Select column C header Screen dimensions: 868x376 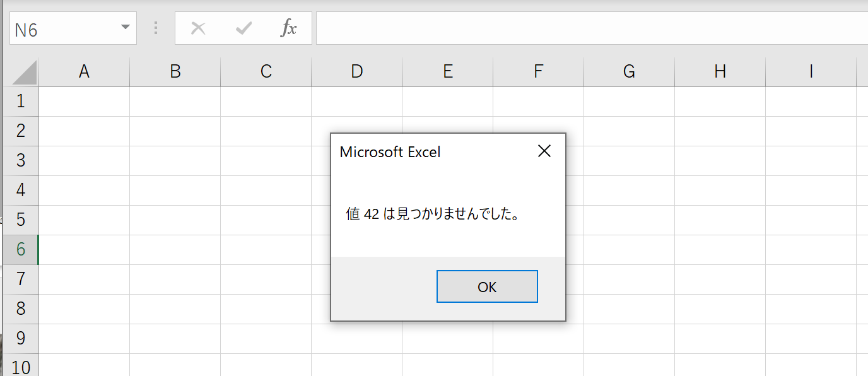coord(266,72)
